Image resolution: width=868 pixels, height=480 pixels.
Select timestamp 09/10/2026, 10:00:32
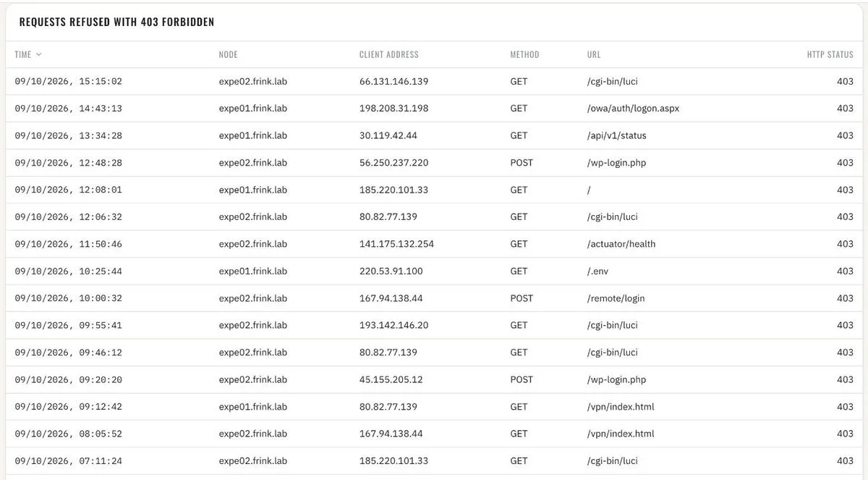click(69, 298)
